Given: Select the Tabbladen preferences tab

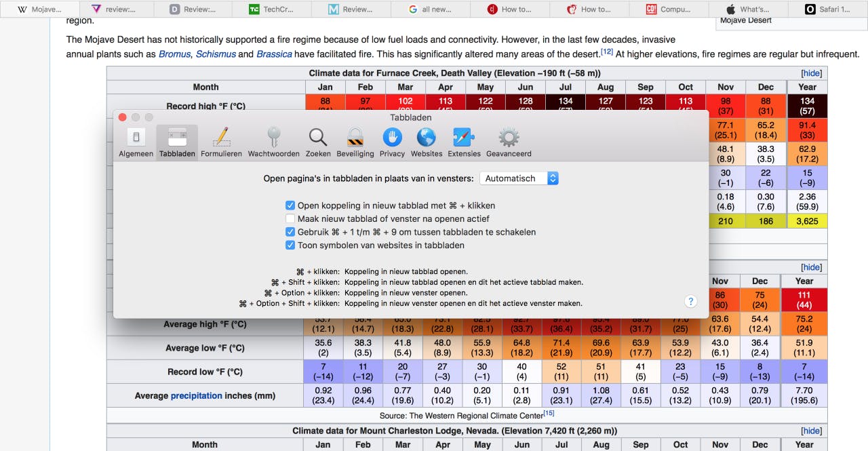Looking at the screenshot, I should [177, 142].
